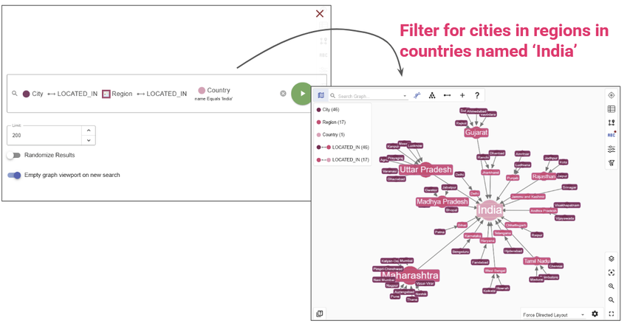This screenshot has width=644, height=326.
Task: Click the plus icon in graph toolbar
Action: (462, 96)
